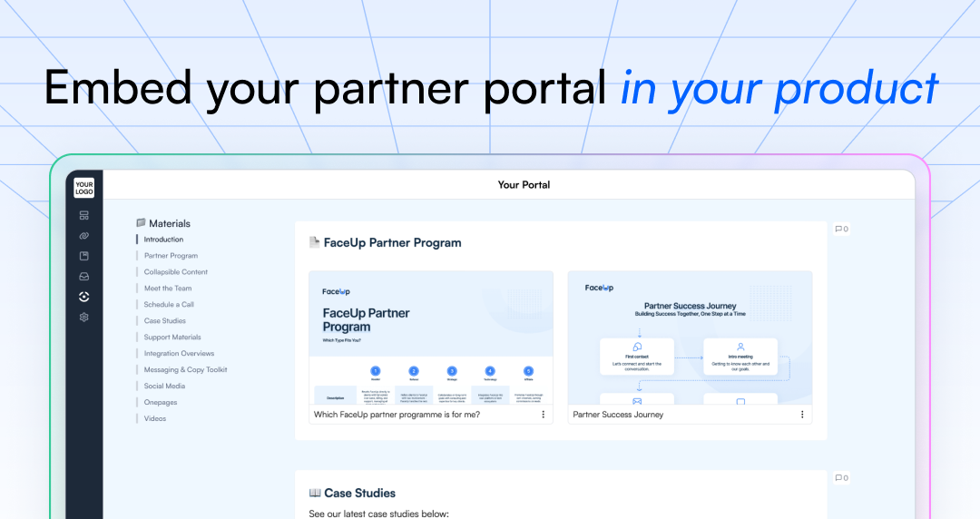Screen dimensions: 980x519
Task: Select Introduction in the Materials list
Action: (163, 240)
